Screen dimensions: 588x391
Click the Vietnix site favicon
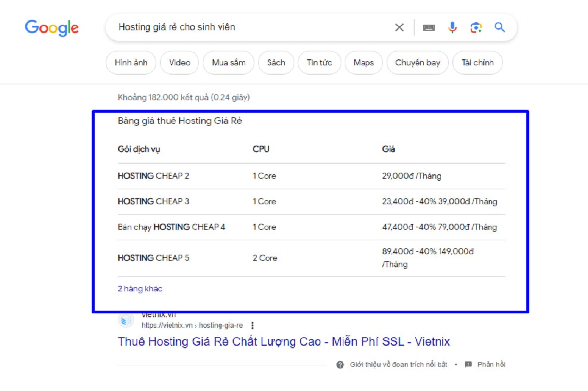(126, 320)
